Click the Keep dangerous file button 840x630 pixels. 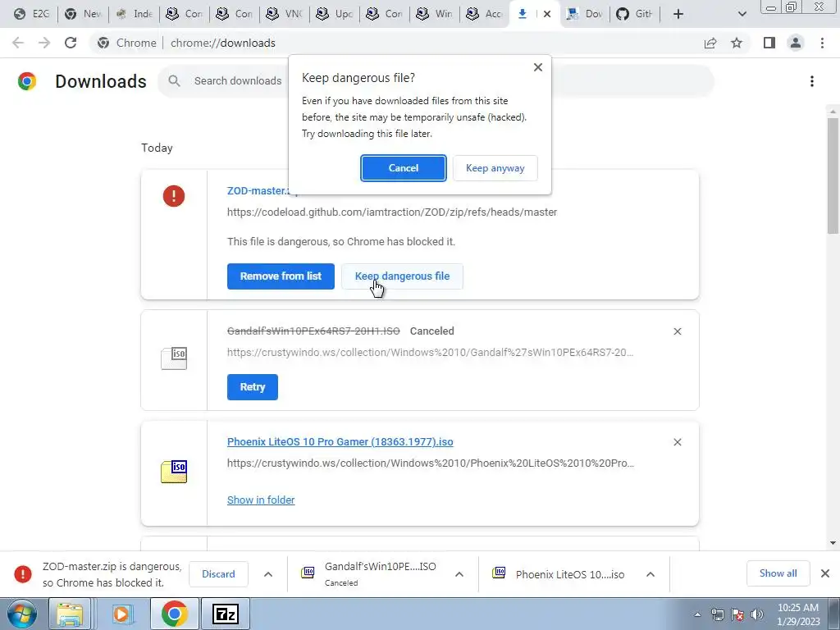tap(402, 276)
